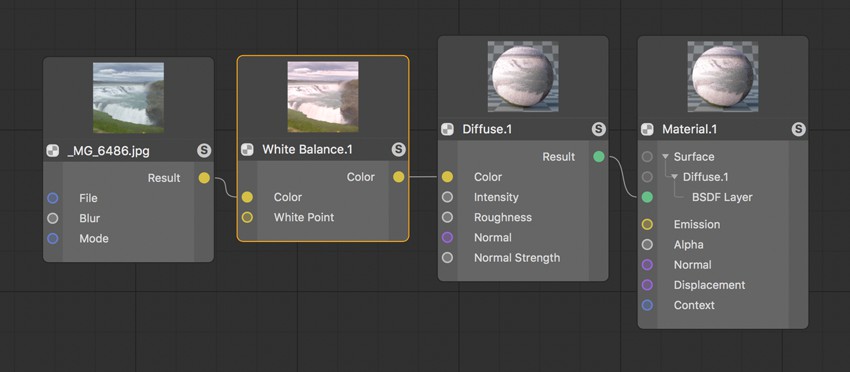Click the Color input port of White Balance.1
The width and height of the screenshot is (850, 372).
[x=247, y=197]
